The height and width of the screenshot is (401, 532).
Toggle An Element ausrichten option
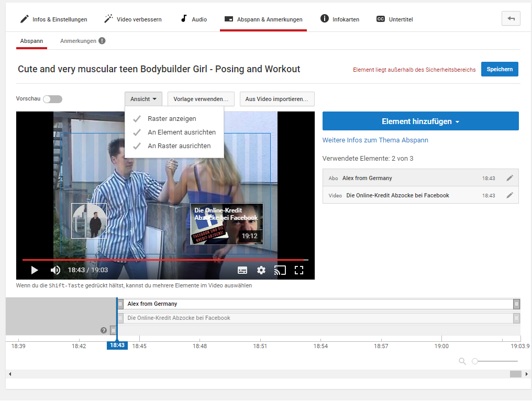[x=181, y=132]
